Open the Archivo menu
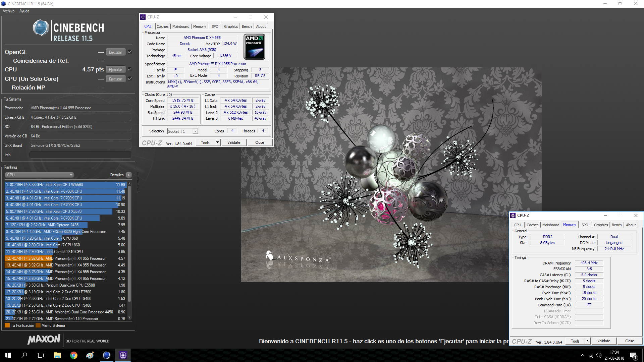Viewport: 644px width, 362px height. coord(9,11)
